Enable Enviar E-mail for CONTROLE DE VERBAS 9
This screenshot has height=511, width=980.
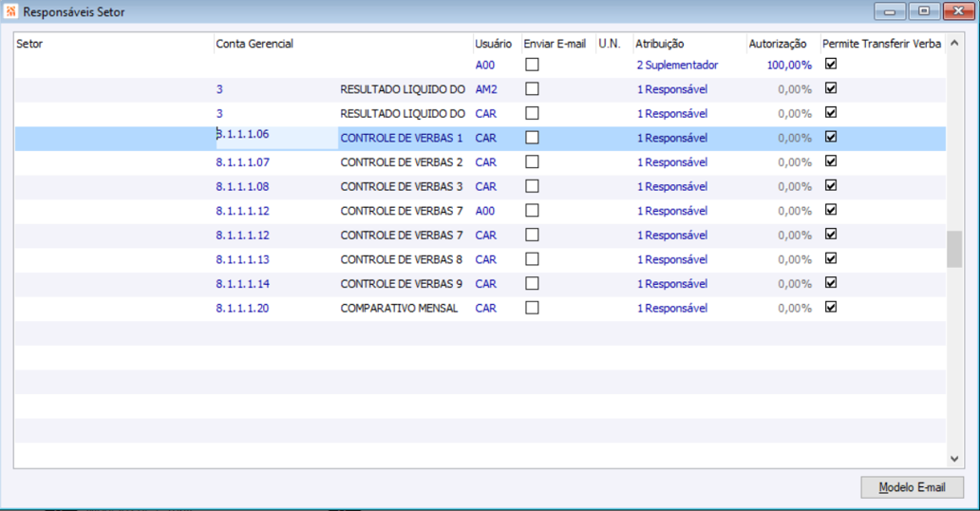pos(532,284)
